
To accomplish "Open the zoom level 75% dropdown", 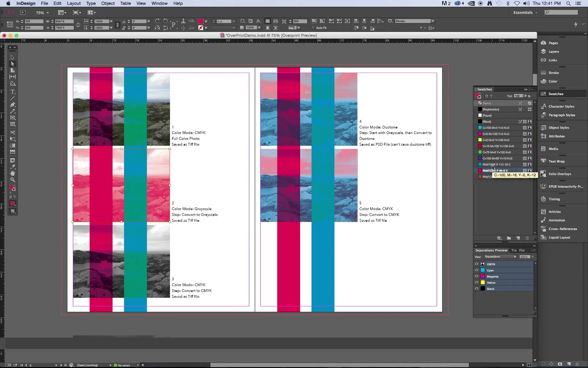I will (x=48, y=13).
